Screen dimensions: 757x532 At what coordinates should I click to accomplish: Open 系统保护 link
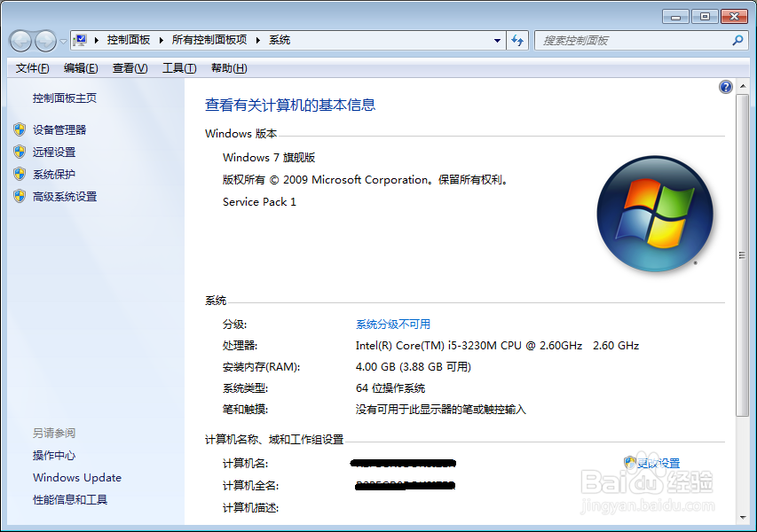coord(54,174)
